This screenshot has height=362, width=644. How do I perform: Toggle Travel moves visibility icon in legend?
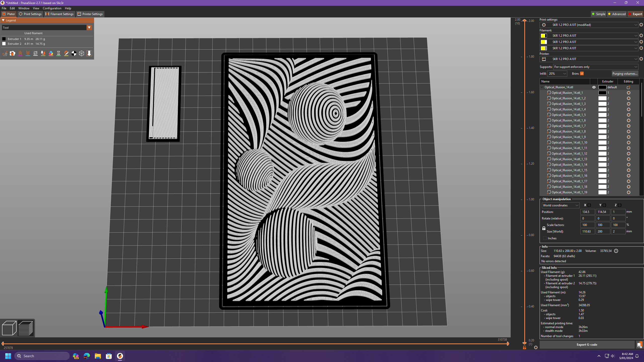pyautogui.click(x=5, y=53)
